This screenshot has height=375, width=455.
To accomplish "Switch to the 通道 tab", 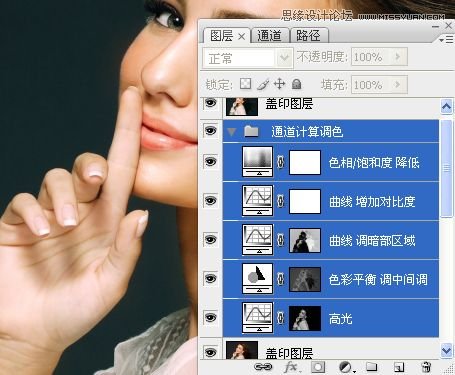I will (269, 35).
